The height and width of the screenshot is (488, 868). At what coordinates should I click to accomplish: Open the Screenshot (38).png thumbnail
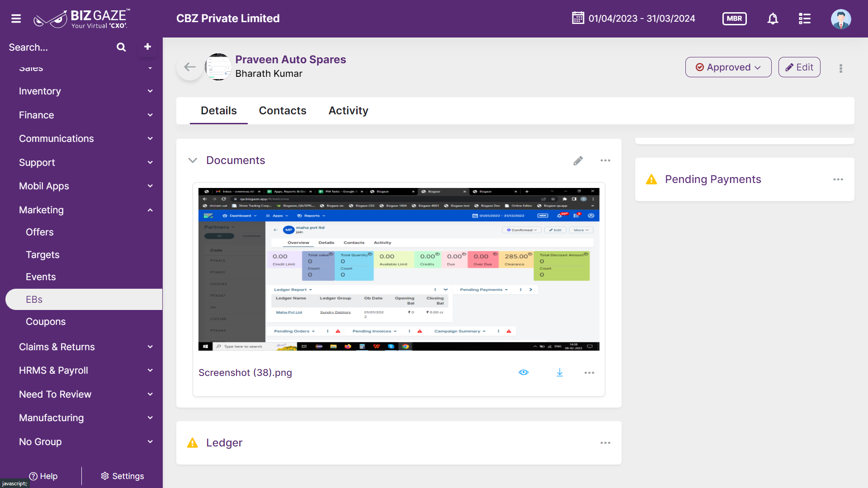coord(399,269)
